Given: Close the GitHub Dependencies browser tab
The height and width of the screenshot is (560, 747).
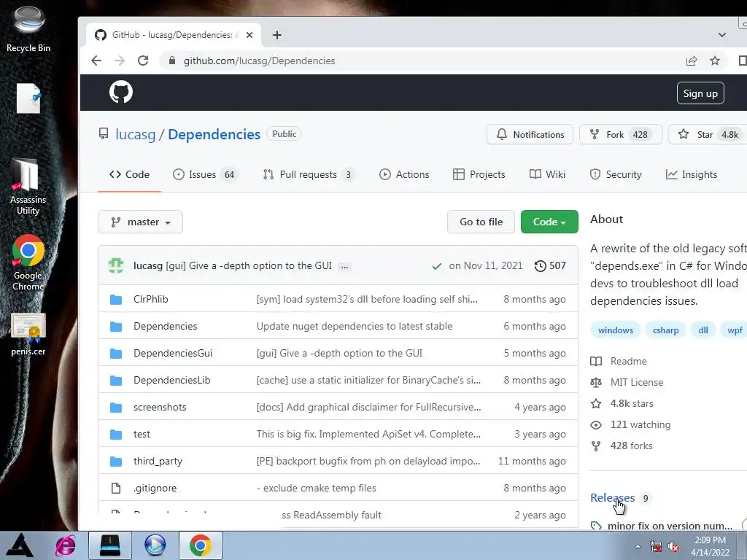Looking at the screenshot, I should 249,35.
